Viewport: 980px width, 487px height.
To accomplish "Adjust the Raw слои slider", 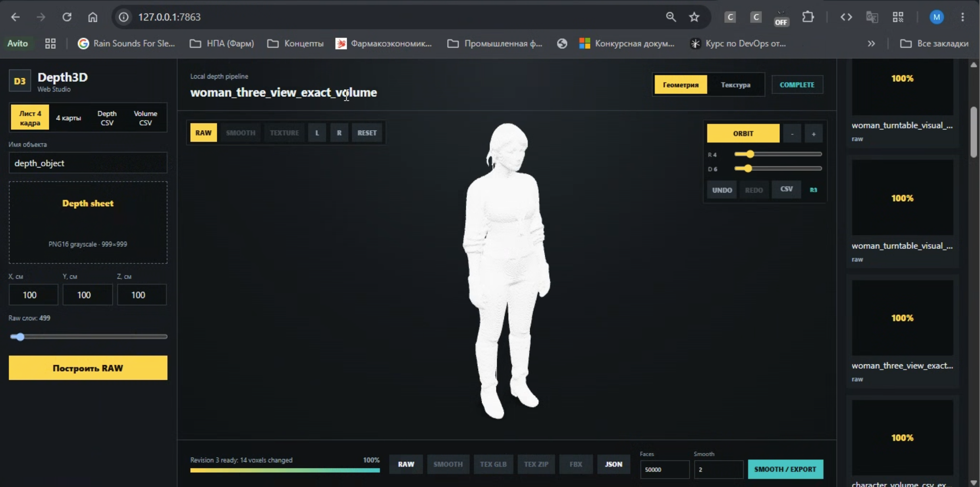I will click(88, 337).
